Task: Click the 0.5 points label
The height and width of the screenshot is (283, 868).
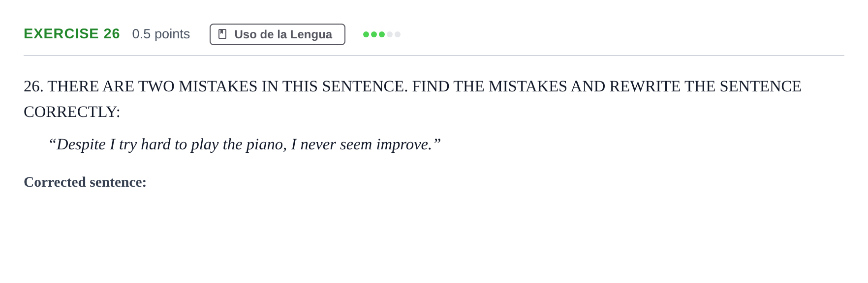Action: (161, 34)
